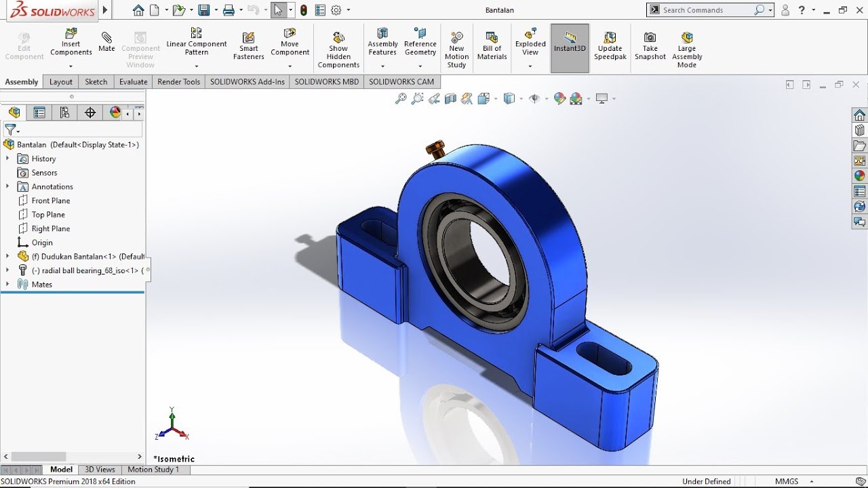Open Reference Geometry dropdown arrow

pos(420,66)
